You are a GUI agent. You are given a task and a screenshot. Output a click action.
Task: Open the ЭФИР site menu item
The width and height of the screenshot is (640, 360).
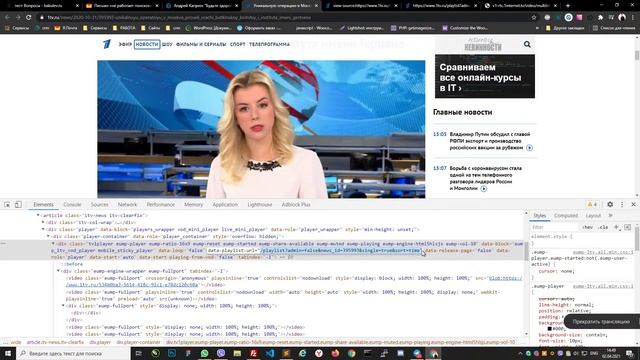125,44
